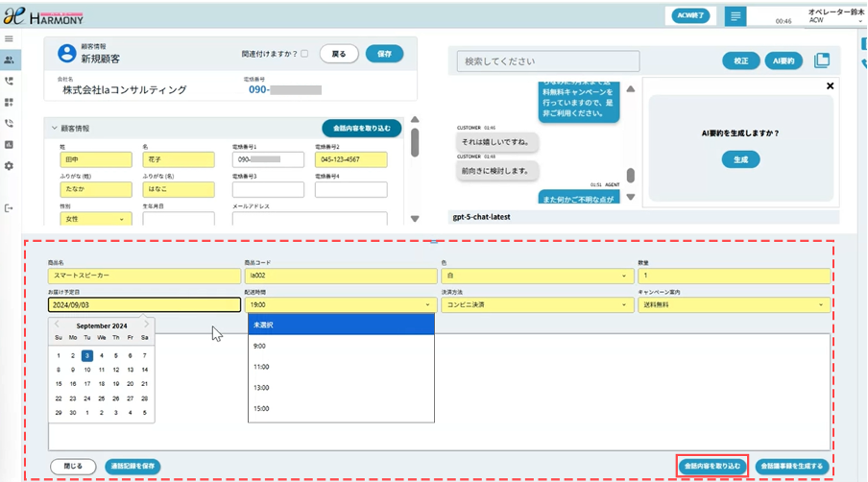This screenshot has height=482, width=868.
Task: Click the AI要約 button
Action: pyautogui.click(x=784, y=60)
